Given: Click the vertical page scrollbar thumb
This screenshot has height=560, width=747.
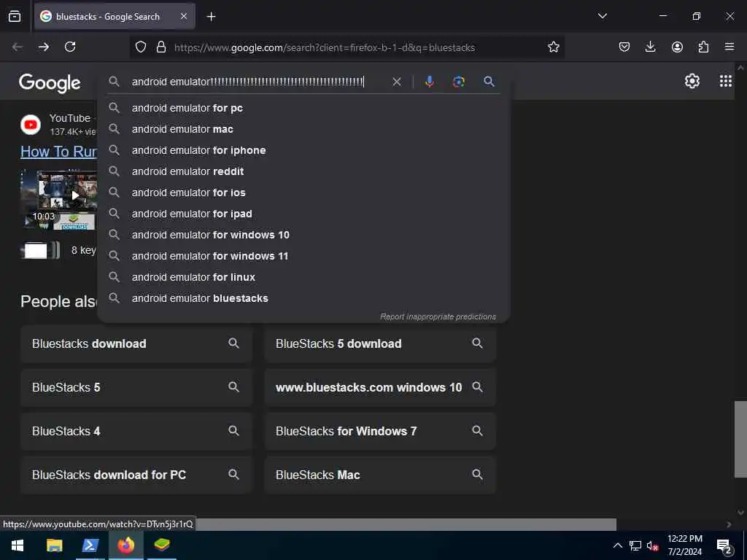Looking at the screenshot, I should point(740,439).
